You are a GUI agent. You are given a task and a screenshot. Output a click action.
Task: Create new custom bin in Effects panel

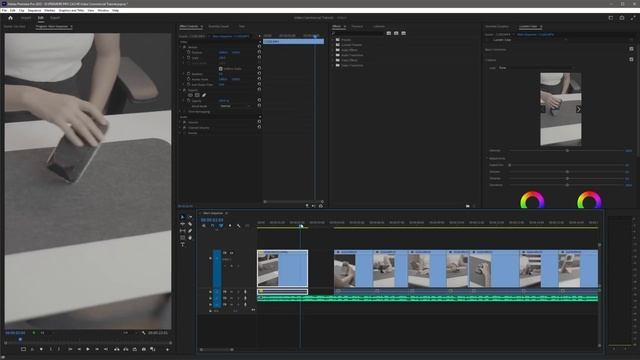pyautogui.click(x=468, y=206)
